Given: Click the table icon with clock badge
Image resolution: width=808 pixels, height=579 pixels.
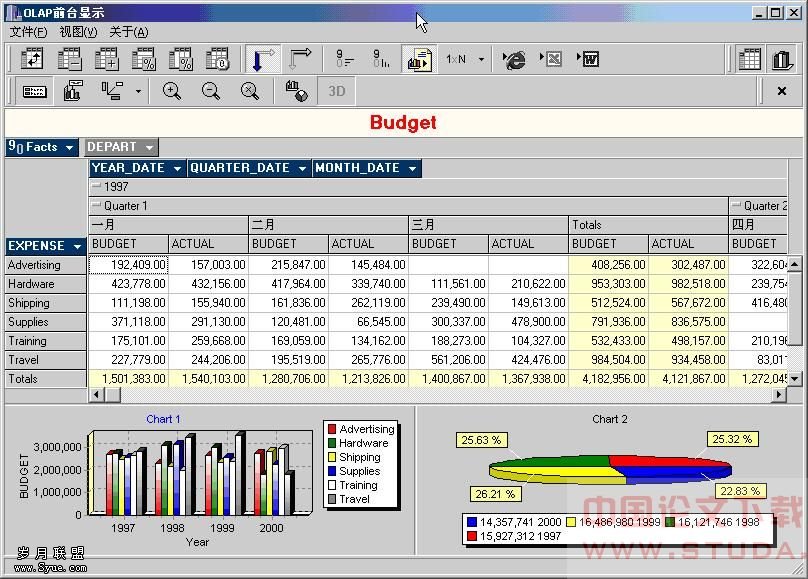Looking at the screenshot, I should click(x=218, y=59).
